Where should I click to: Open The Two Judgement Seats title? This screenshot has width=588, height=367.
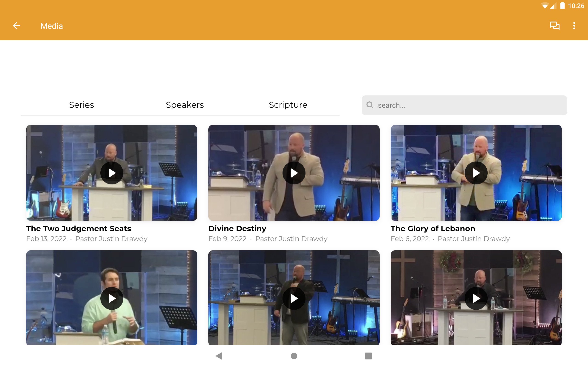(x=79, y=228)
